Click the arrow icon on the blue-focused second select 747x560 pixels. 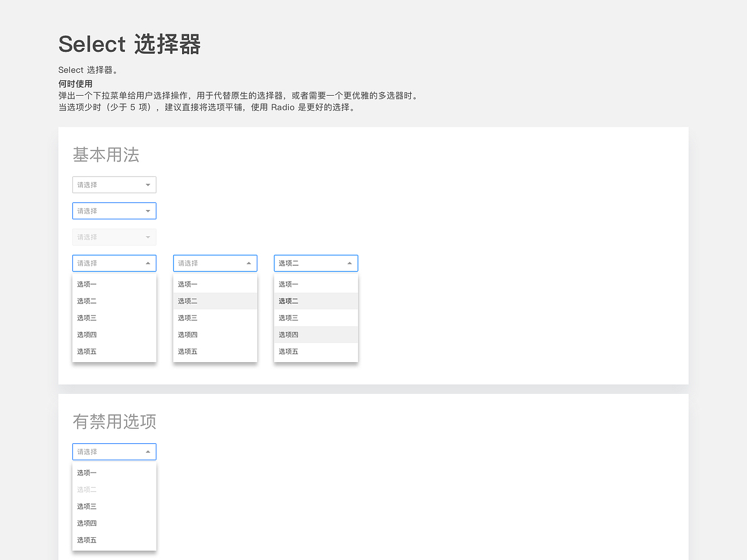click(148, 211)
